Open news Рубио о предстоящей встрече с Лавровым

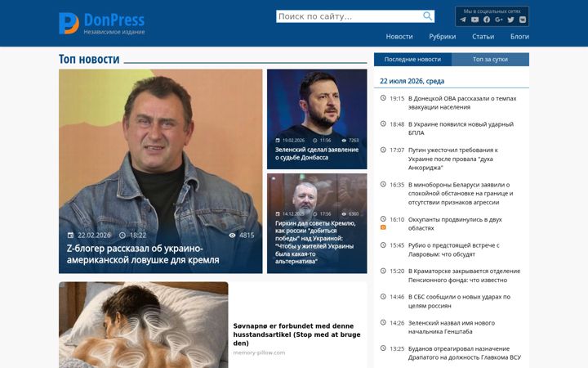click(x=454, y=249)
